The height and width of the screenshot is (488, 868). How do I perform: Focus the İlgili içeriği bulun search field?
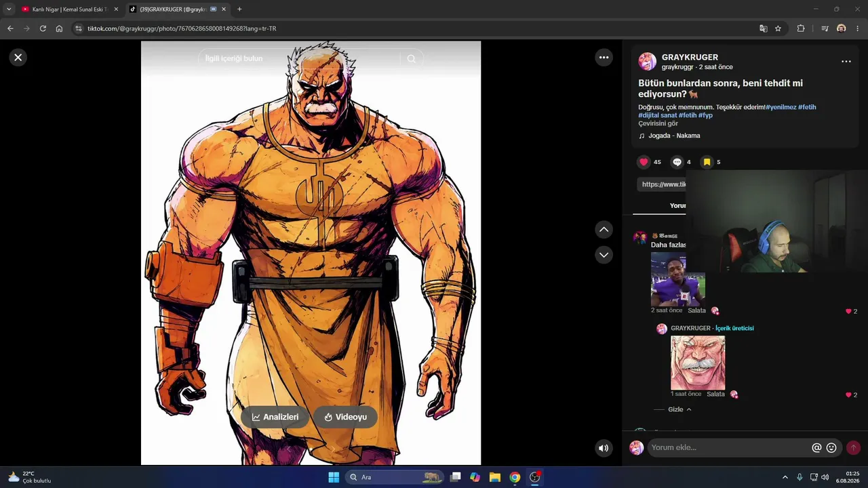[x=298, y=59]
